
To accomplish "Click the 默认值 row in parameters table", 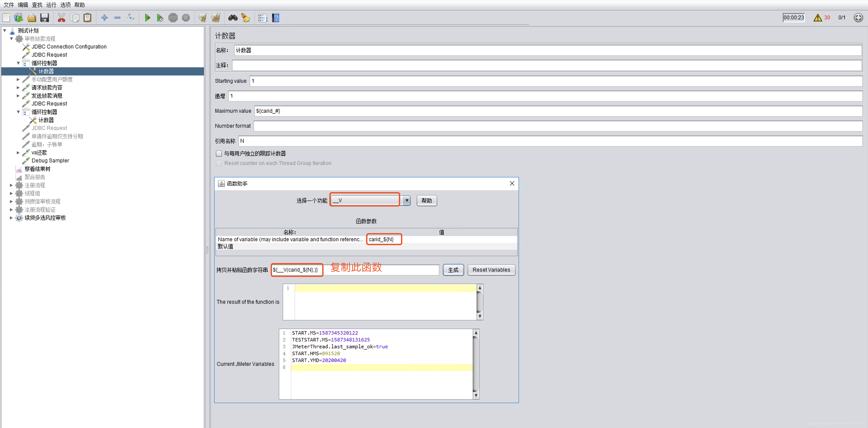I will pyautogui.click(x=367, y=246).
